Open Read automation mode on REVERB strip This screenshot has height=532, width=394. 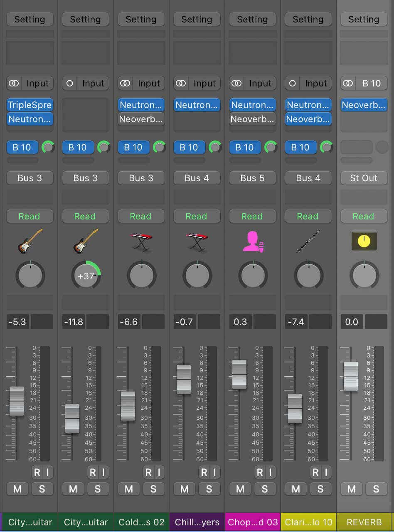click(x=364, y=216)
